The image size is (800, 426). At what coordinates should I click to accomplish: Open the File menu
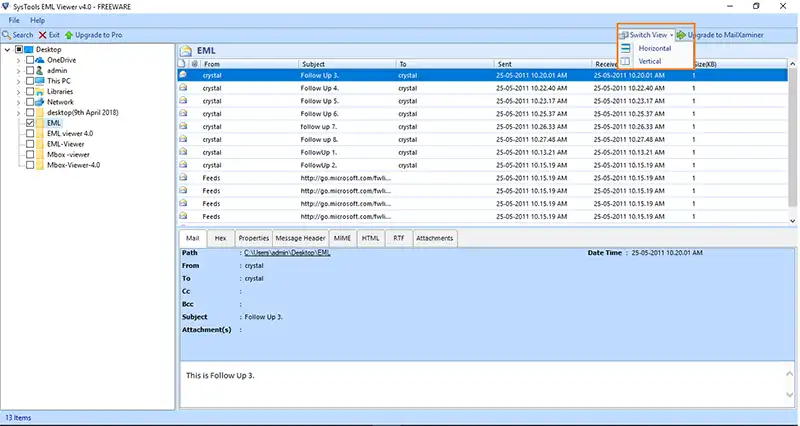[x=14, y=20]
